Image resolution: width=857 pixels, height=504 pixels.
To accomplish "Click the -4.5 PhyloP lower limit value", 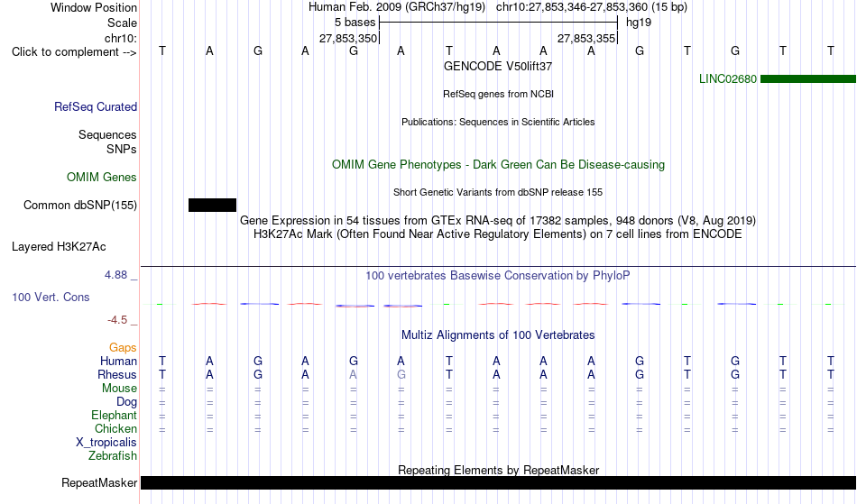I will click(x=117, y=320).
